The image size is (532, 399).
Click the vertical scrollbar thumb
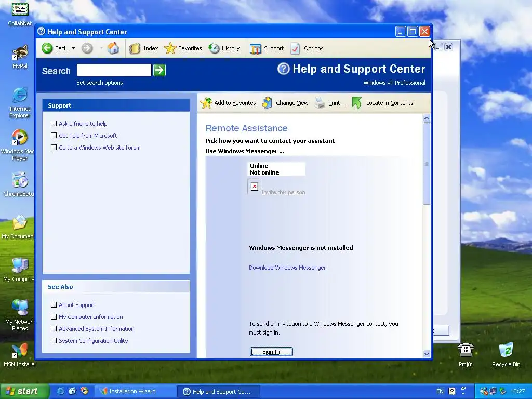point(427,164)
